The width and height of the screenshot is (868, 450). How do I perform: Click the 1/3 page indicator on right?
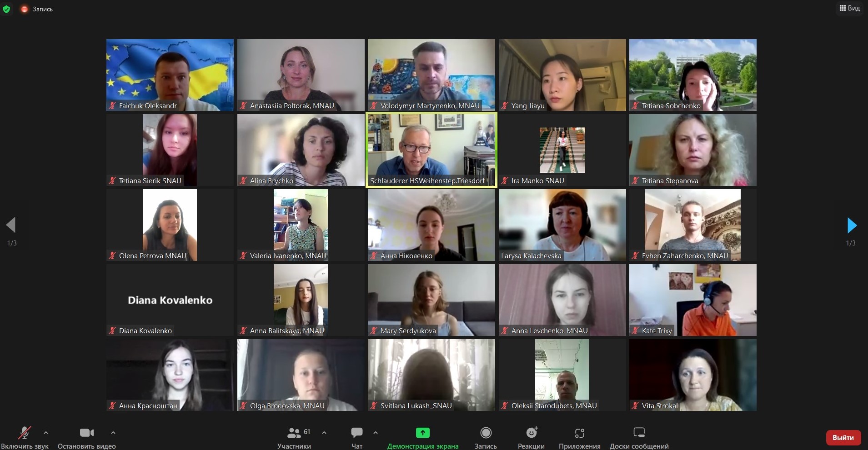(851, 243)
